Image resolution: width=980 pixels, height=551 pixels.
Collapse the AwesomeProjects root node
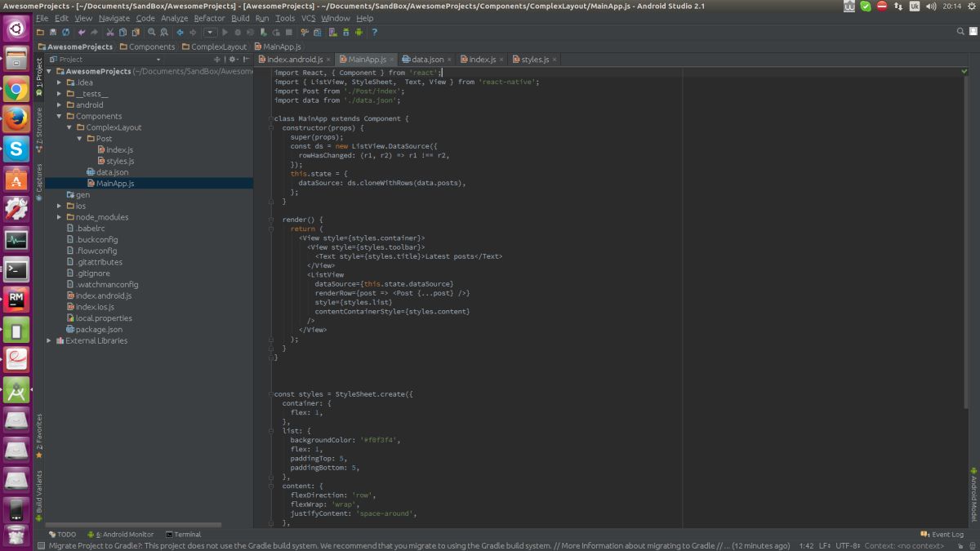point(49,71)
